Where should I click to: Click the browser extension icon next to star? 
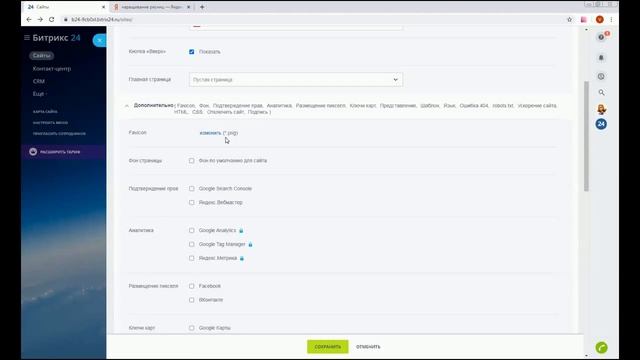pos(584,20)
